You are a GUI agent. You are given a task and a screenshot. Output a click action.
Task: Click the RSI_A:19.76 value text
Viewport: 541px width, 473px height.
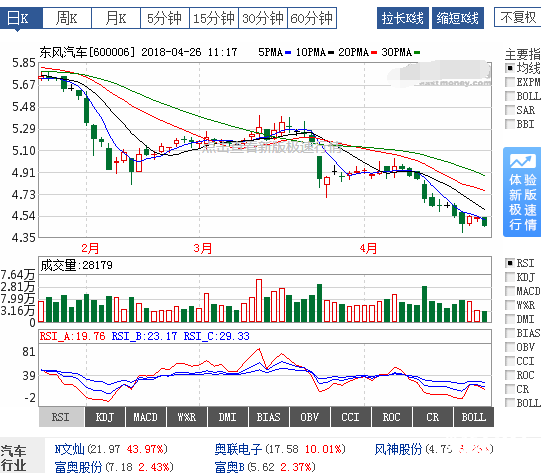tap(72, 336)
